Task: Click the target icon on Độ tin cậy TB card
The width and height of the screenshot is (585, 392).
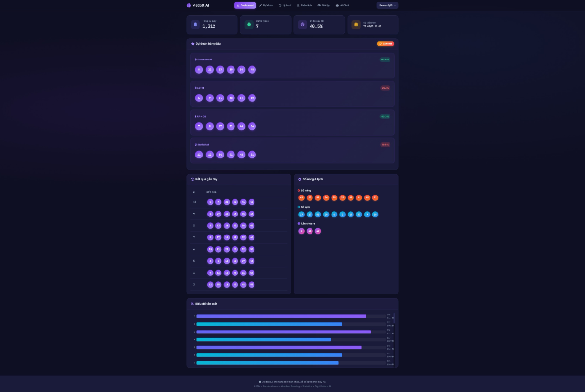Action: [x=302, y=24]
